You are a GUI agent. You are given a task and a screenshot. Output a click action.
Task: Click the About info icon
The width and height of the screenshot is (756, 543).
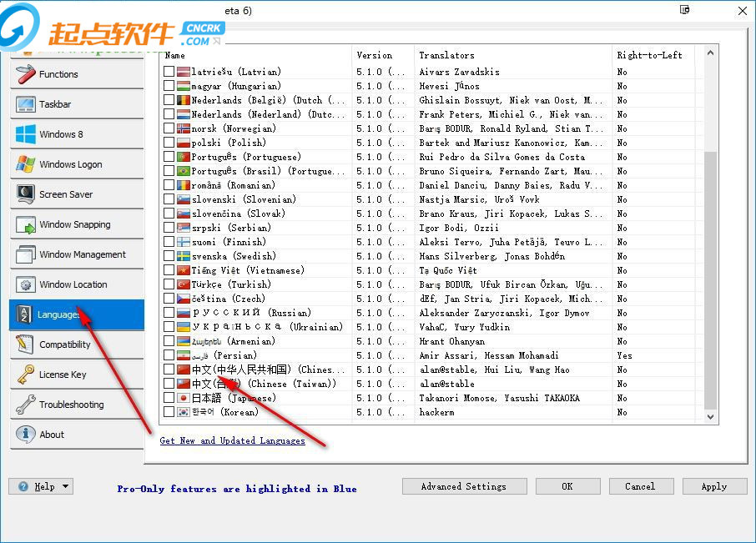coord(25,434)
